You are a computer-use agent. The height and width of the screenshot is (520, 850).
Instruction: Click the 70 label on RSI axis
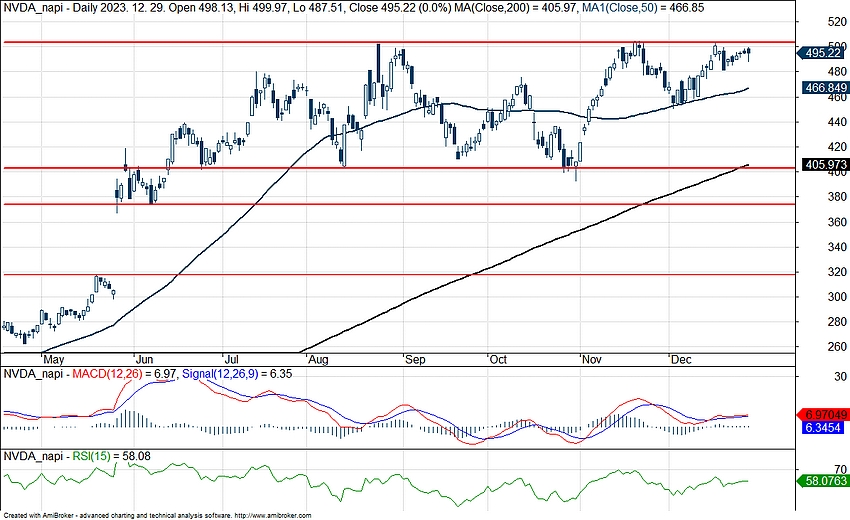click(840, 469)
